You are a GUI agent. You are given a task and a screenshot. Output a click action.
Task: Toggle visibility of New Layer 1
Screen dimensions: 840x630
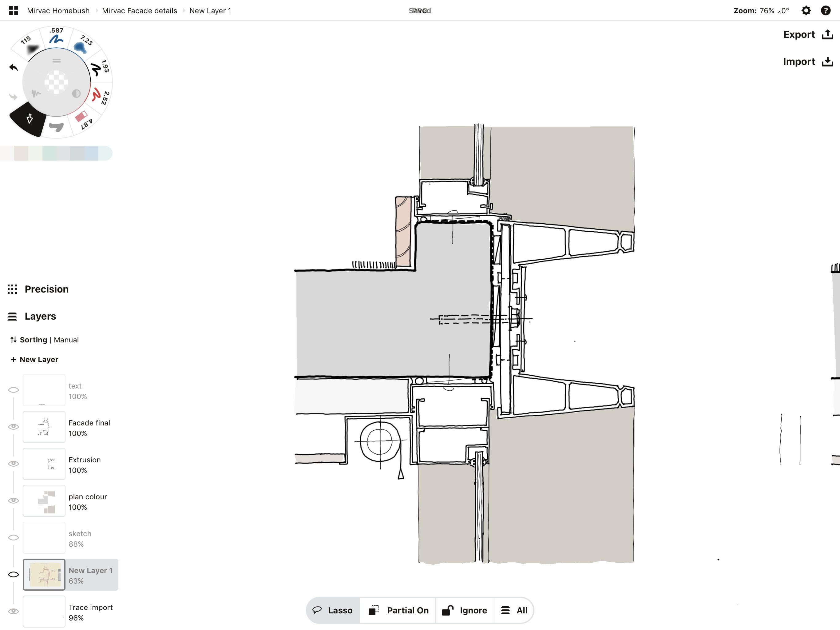click(x=14, y=574)
